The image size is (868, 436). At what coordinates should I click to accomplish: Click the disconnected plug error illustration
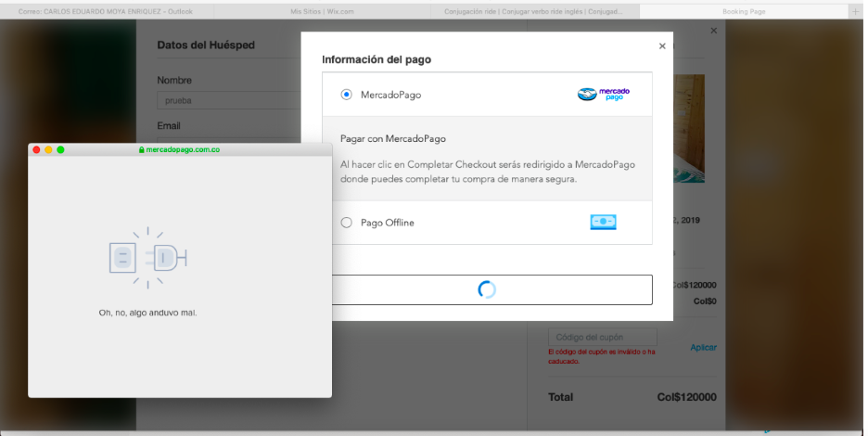tap(147, 258)
